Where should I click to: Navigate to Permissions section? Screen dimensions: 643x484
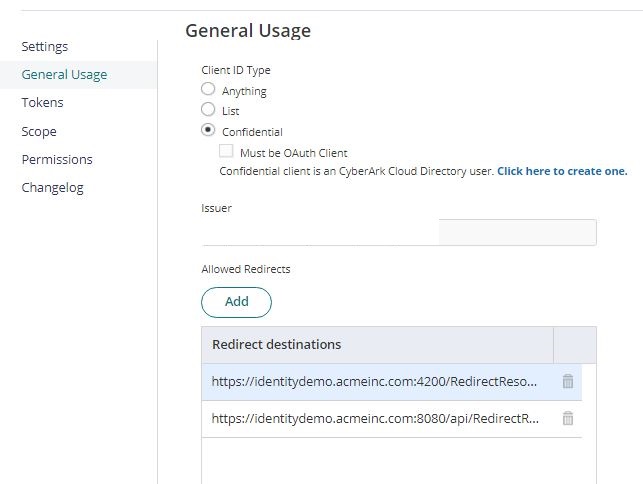57,159
